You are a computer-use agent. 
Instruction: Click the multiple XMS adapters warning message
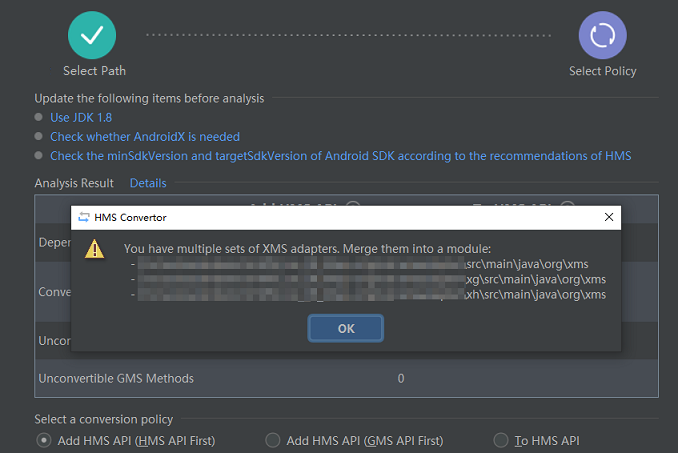click(x=307, y=249)
